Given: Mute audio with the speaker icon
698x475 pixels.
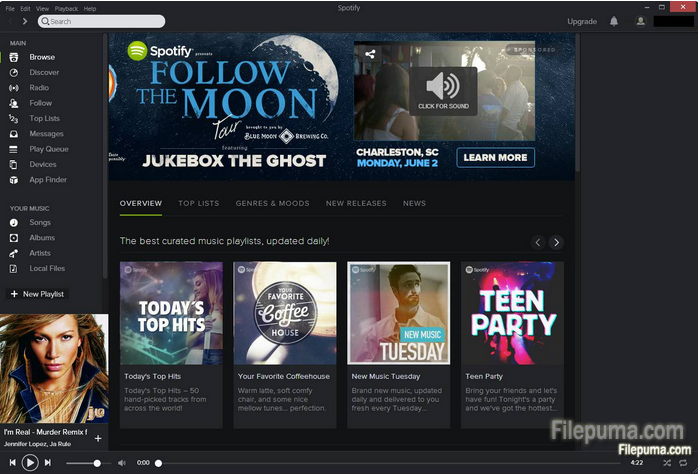Looking at the screenshot, I should click(x=121, y=463).
